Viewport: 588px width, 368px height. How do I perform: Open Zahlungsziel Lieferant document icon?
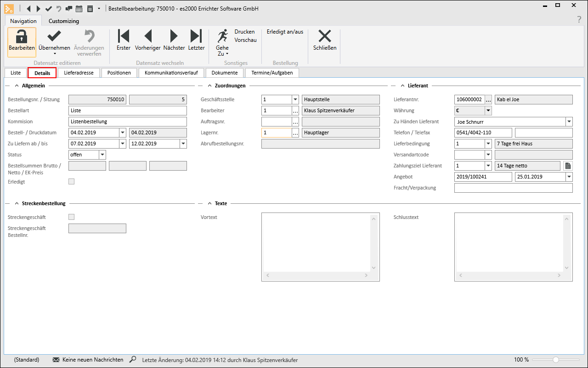[568, 166]
